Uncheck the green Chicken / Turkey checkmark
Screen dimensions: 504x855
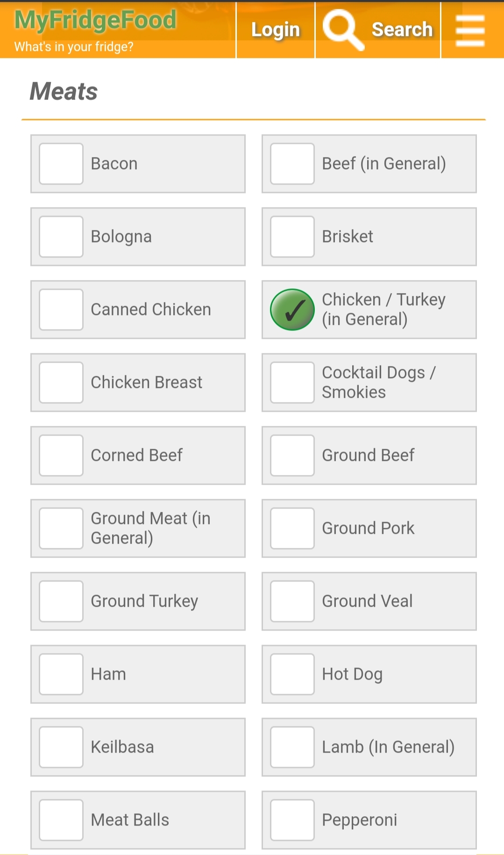292,309
